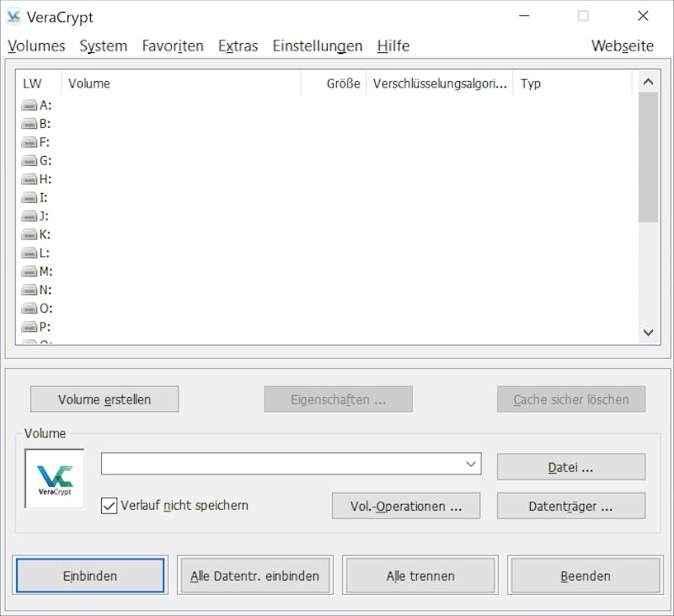This screenshot has width=674, height=616.
Task: Open the Einstellungen menu
Action: (x=318, y=46)
